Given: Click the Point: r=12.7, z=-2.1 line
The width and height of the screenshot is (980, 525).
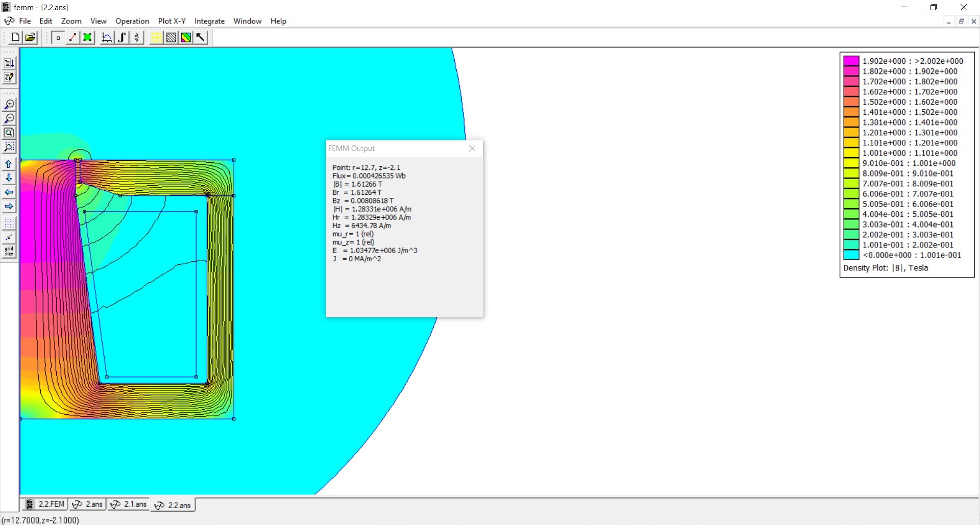Looking at the screenshot, I should point(366,167).
